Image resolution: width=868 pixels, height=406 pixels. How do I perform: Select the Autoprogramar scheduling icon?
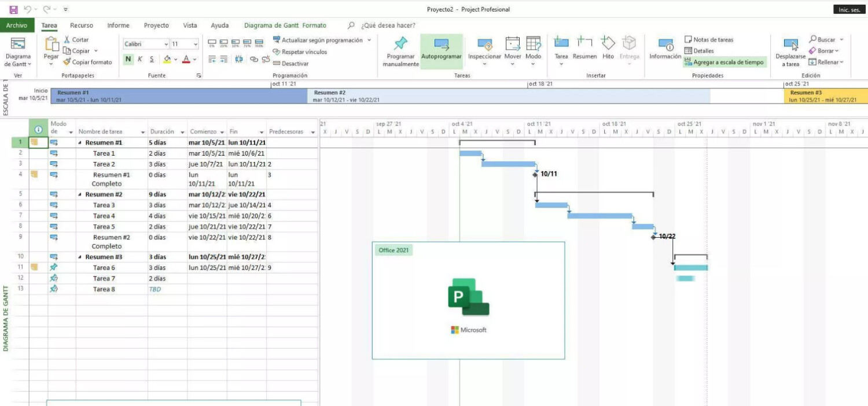[442, 45]
